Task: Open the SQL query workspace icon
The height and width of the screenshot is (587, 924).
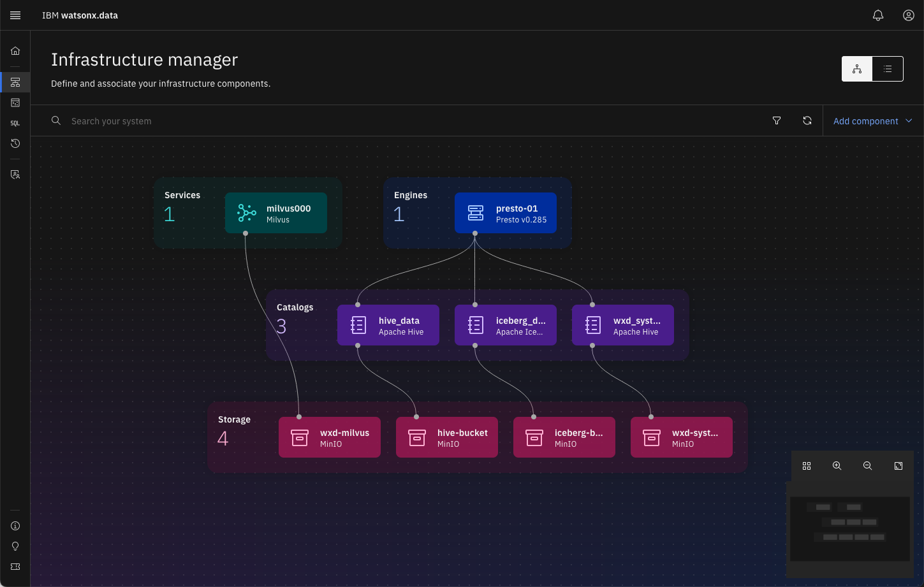Action: 15,123
